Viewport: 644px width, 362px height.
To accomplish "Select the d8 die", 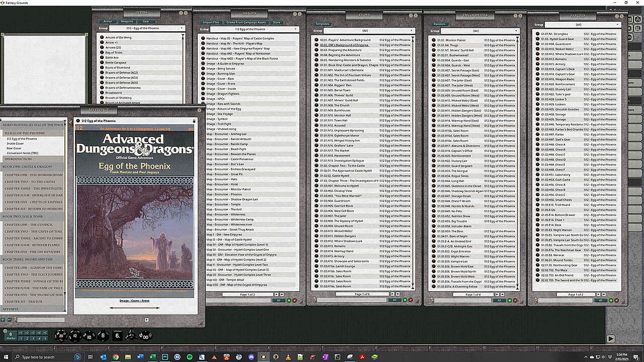I will (103, 335).
